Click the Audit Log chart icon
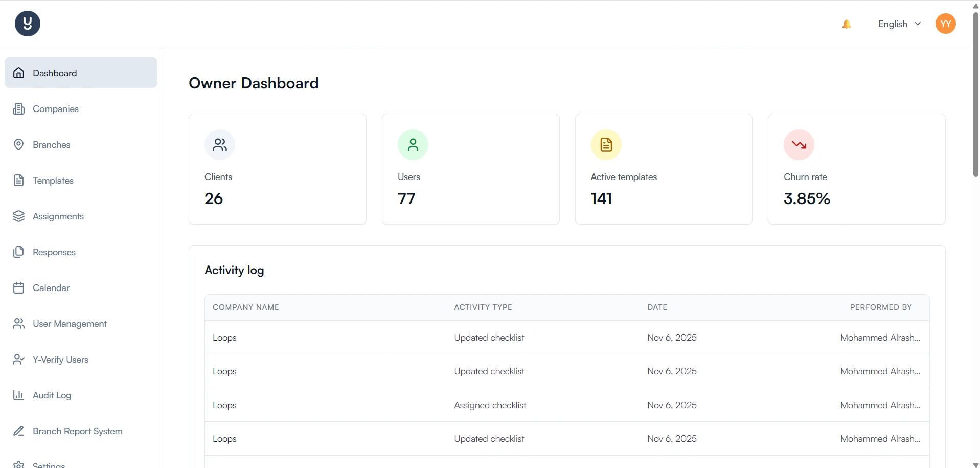 pyautogui.click(x=19, y=395)
